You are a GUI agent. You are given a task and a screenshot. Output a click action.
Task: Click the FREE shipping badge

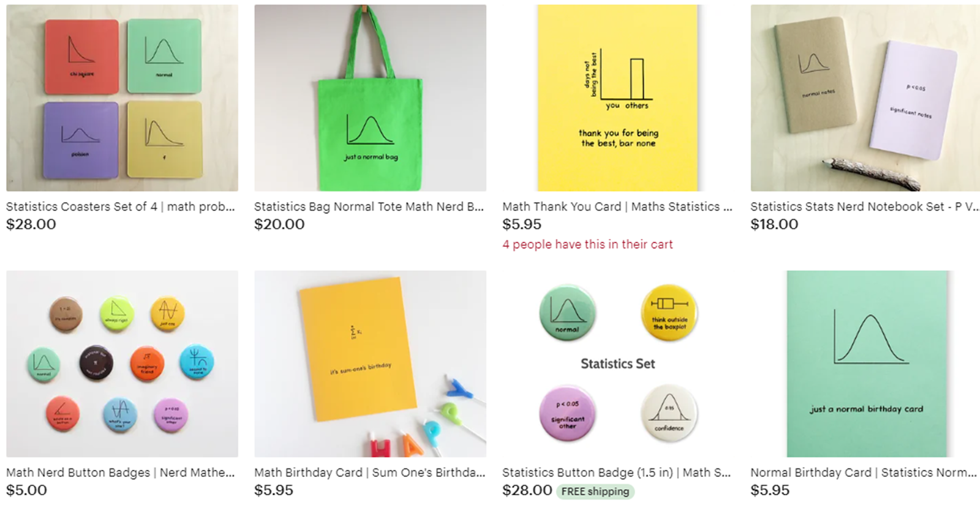point(595,491)
